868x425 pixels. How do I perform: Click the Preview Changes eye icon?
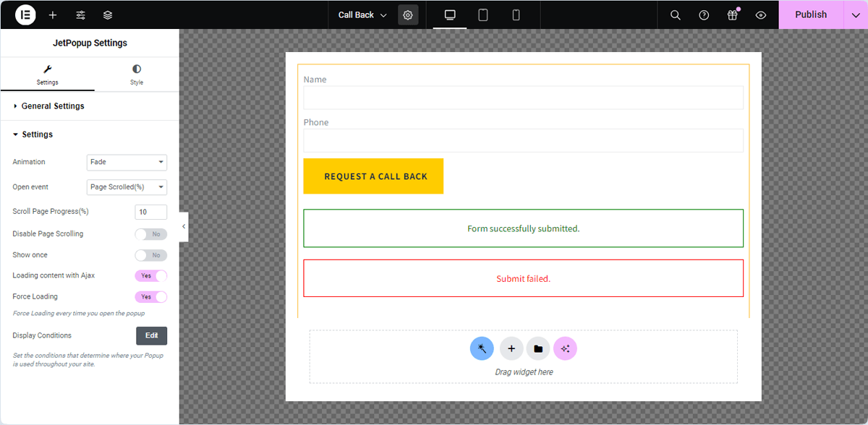point(760,14)
